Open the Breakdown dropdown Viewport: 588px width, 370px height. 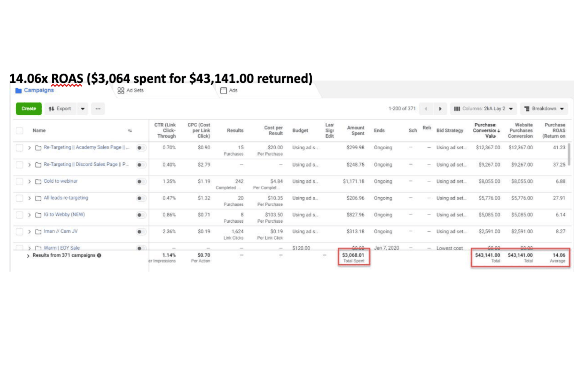tap(544, 109)
